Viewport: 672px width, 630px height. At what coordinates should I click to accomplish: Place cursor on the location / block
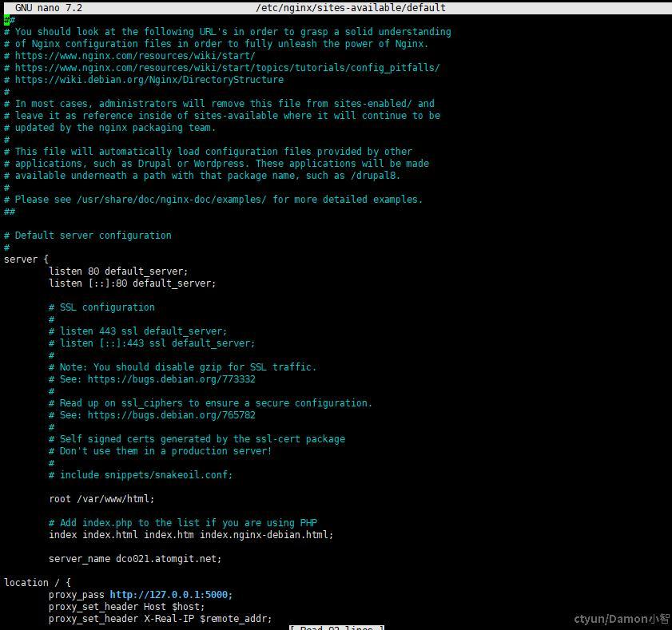[37, 582]
